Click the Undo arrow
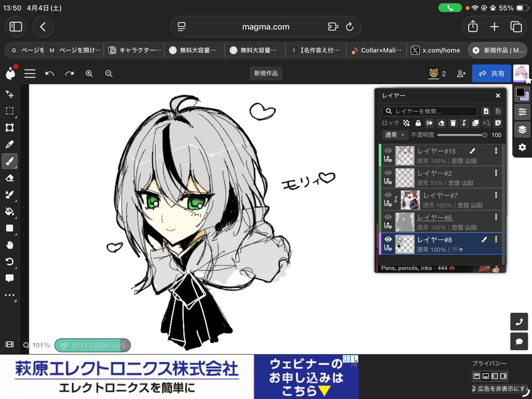The height and width of the screenshot is (399, 532). pyautogui.click(x=50, y=74)
